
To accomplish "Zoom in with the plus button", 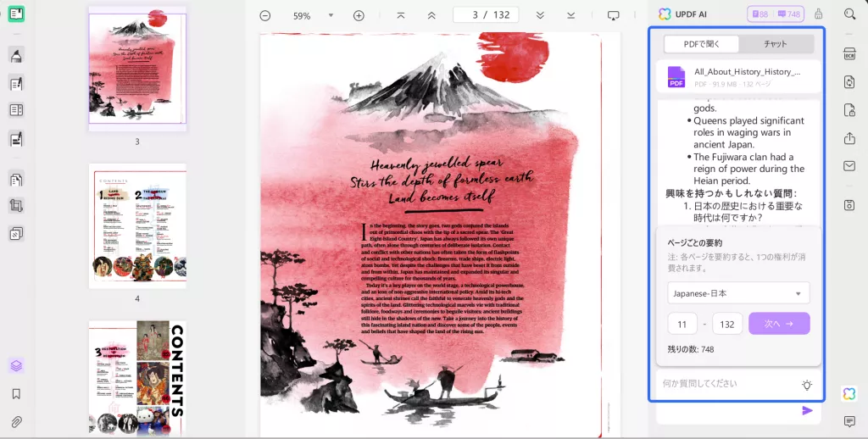I will 359,15.
